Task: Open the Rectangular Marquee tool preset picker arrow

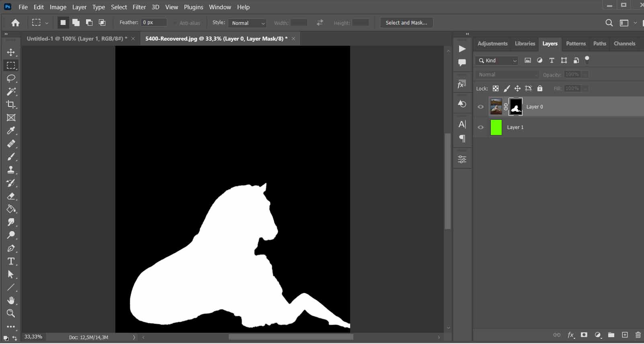Action: click(47, 23)
